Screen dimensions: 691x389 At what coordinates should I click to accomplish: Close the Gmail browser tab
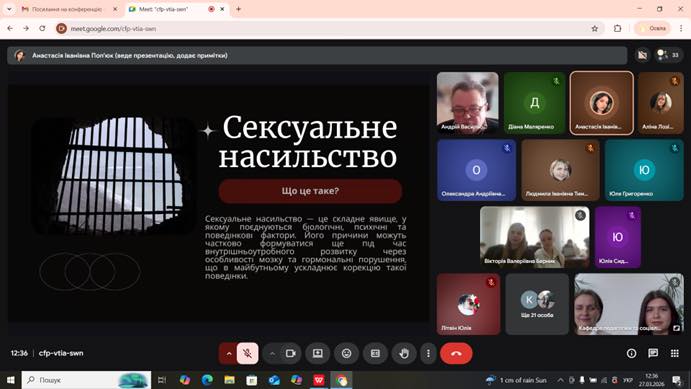115,9
